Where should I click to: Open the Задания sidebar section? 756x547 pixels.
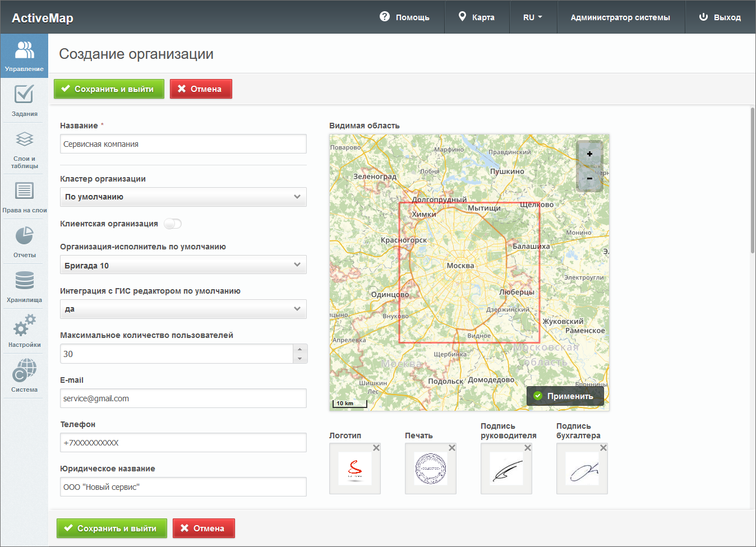pyautogui.click(x=24, y=100)
